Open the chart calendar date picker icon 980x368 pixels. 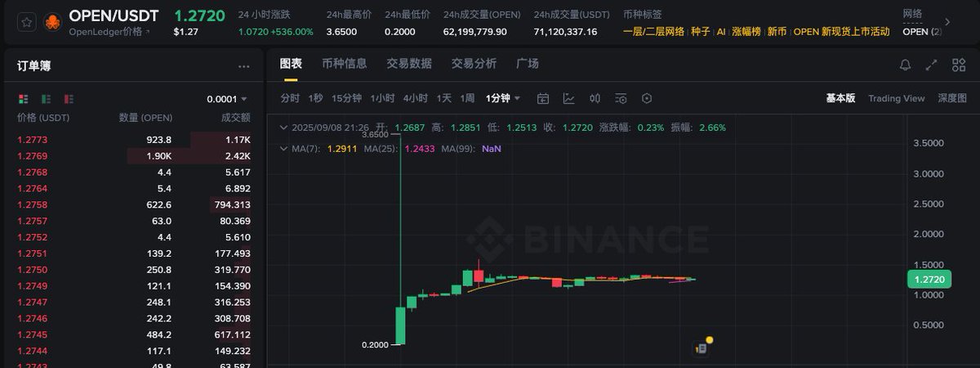(543, 98)
